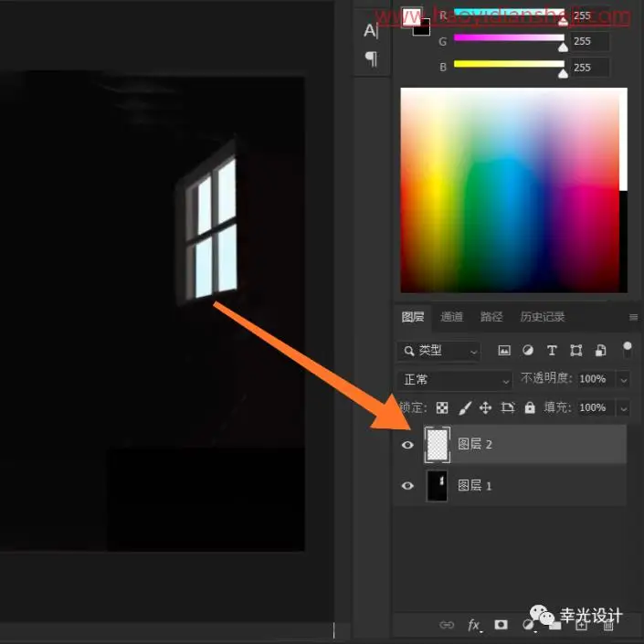Switch to the 历史记录 tab
Screen dimensions: 644x644
point(542,317)
